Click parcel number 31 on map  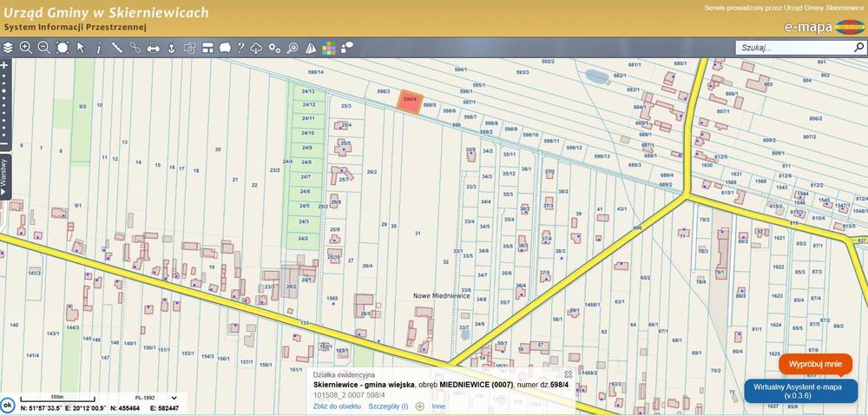click(x=418, y=234)
